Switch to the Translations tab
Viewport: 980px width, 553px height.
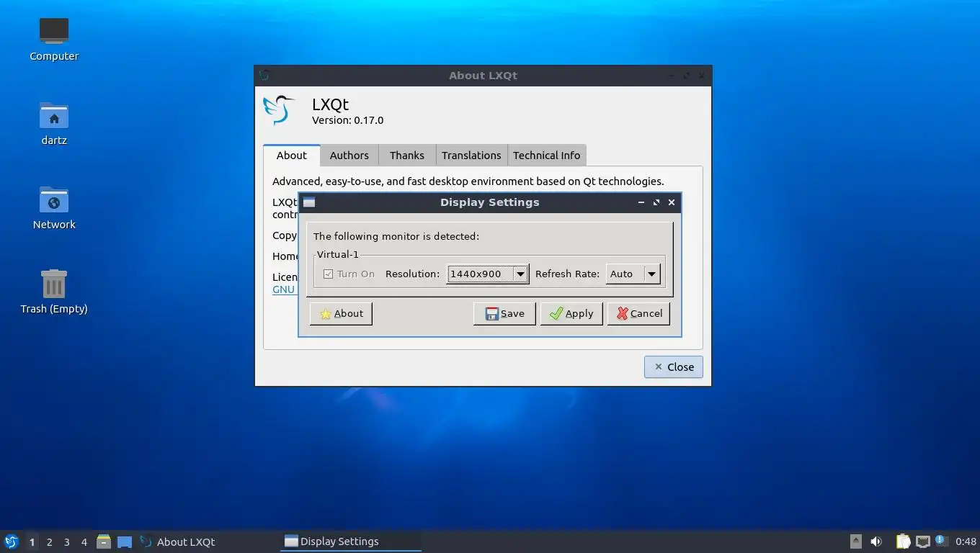(x=471, y=156)
